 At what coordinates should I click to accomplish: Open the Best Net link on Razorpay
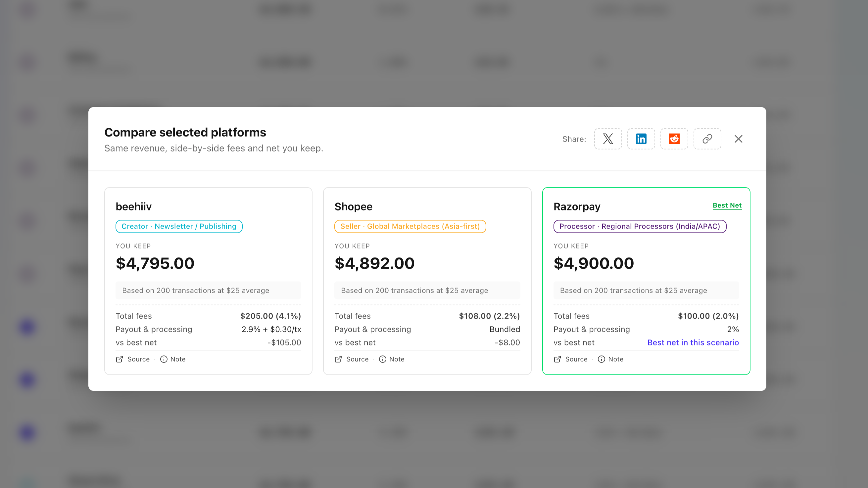pos(727,205)
